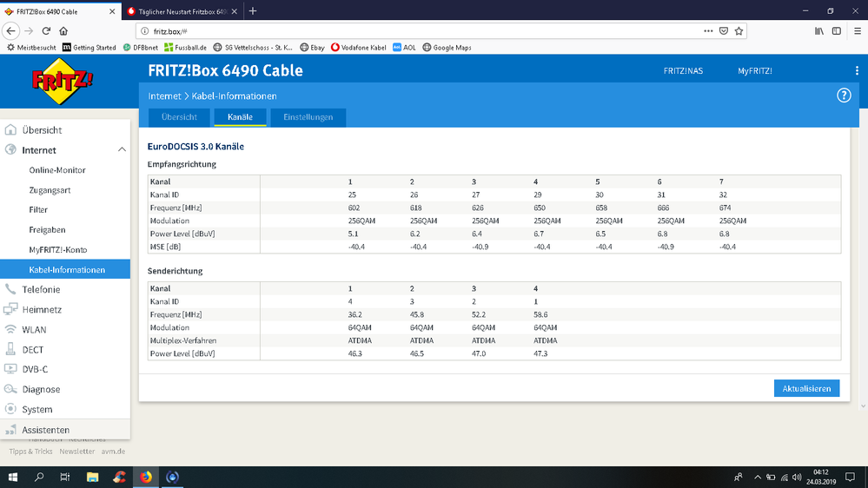Open the Fussball.de bookmark
This screenshot has width=868, height=488.
(185, 48)
